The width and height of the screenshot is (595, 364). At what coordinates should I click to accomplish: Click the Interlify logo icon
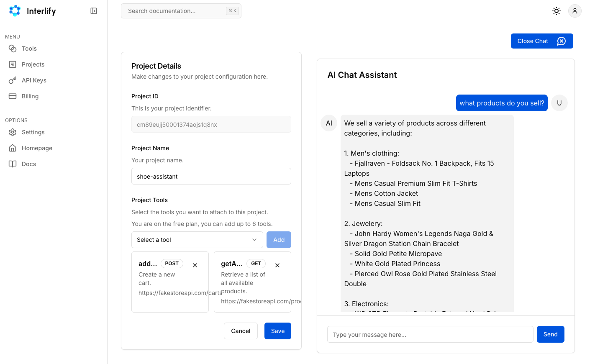coord(15,11)
